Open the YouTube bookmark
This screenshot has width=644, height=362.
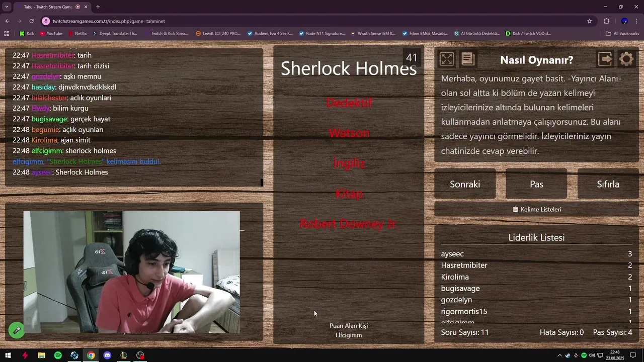[51, 34]
